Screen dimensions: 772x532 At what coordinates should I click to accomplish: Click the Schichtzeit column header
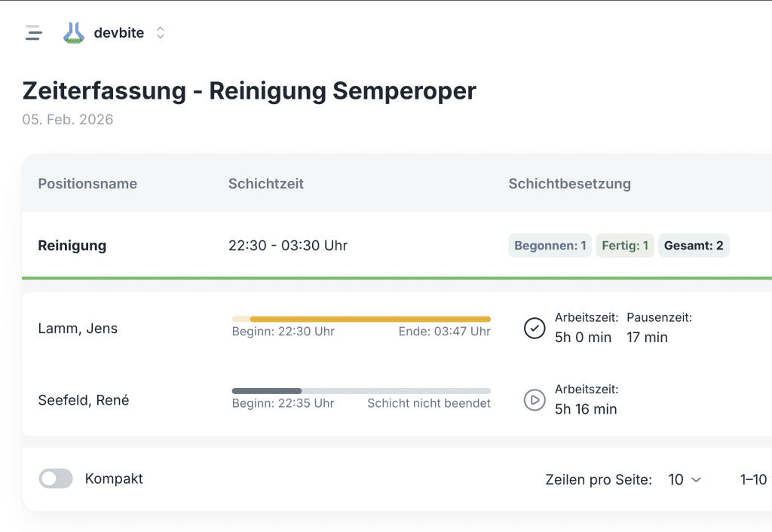pyautogui.click(x=266, y=184)
